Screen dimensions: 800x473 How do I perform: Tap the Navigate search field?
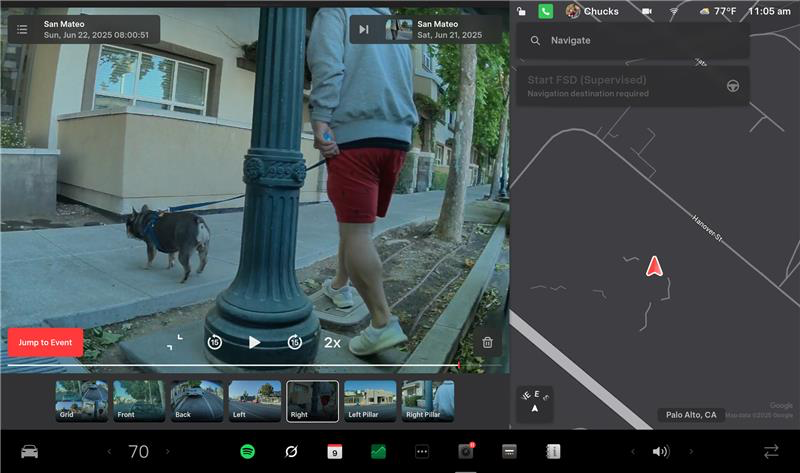(x=633, y=41)
